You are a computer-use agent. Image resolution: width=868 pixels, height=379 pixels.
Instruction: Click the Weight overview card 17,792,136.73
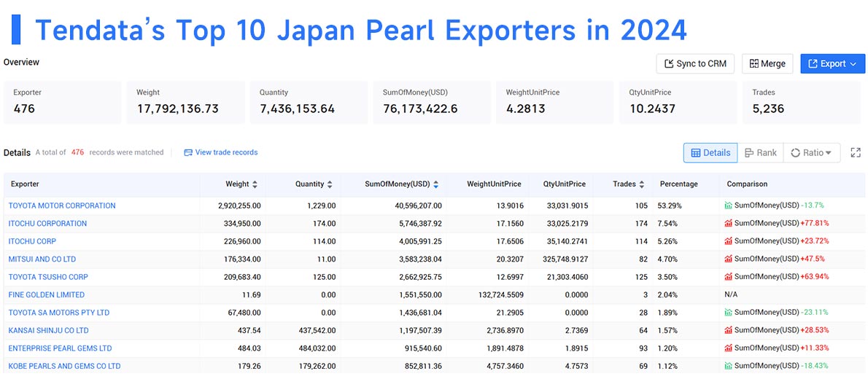click(x=185, y=102)
